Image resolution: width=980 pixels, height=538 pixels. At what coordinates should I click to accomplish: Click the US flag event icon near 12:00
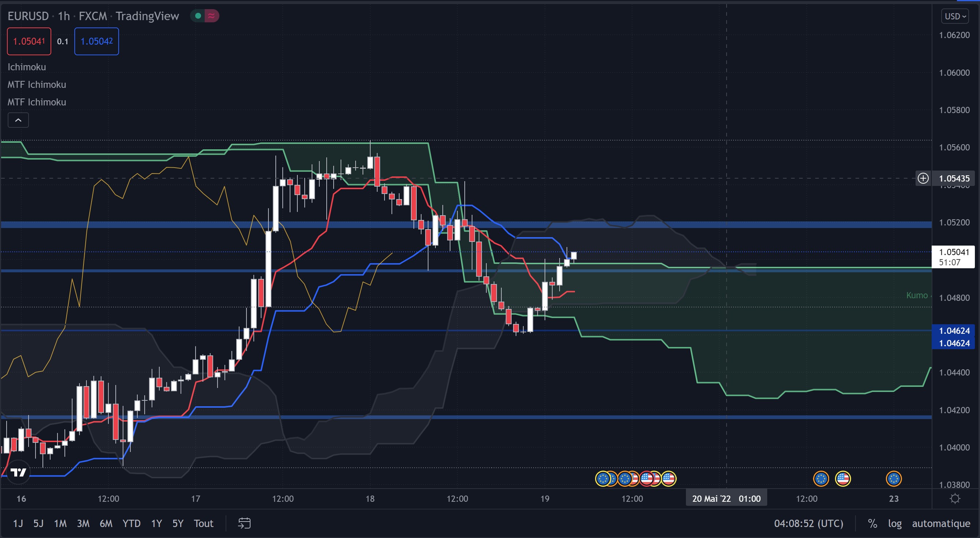point(843,479)
